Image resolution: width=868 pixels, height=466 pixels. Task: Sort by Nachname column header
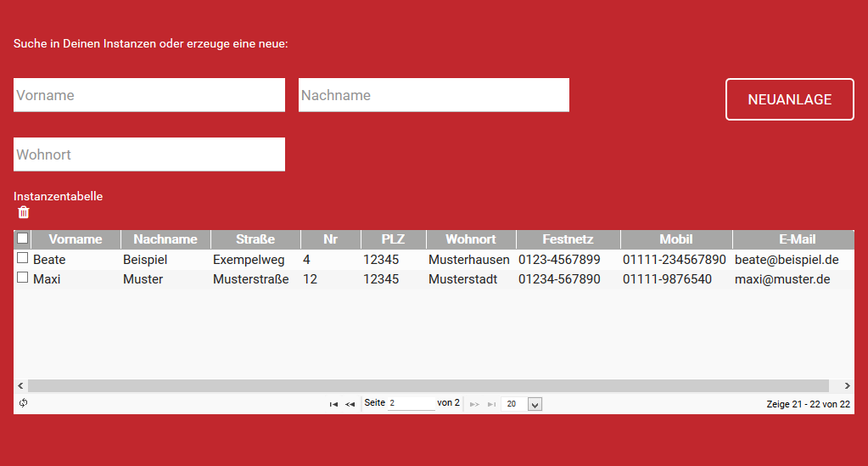[165, 239]
